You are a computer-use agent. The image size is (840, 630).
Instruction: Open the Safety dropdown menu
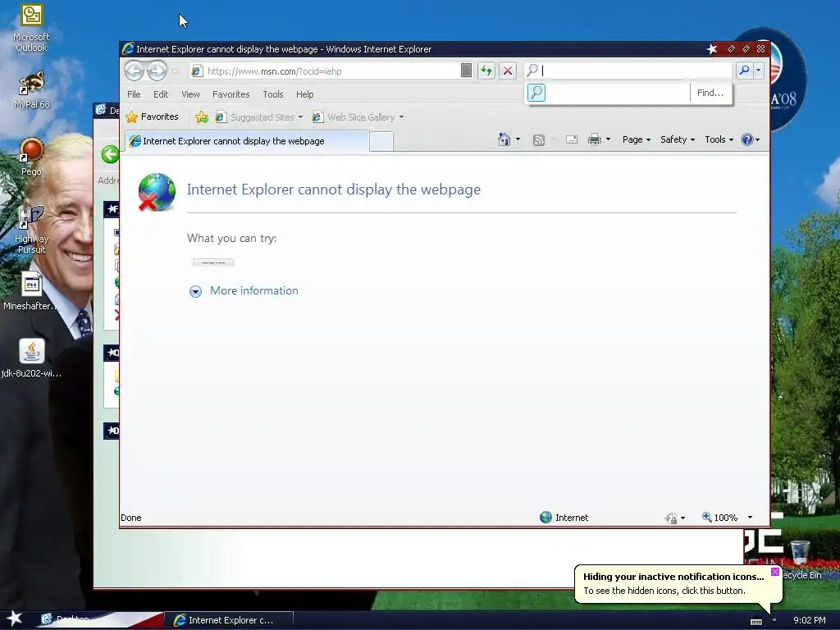[x=677, y=139]
